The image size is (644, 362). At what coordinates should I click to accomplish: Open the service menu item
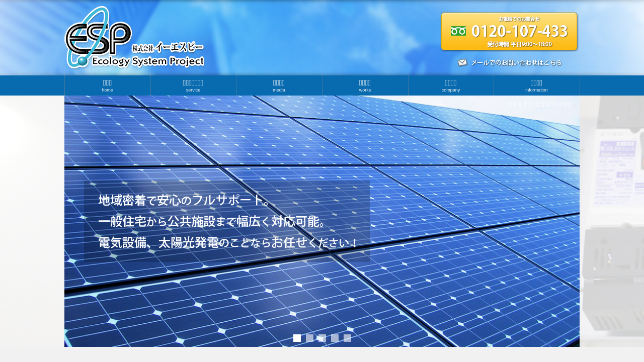point(193,85)
